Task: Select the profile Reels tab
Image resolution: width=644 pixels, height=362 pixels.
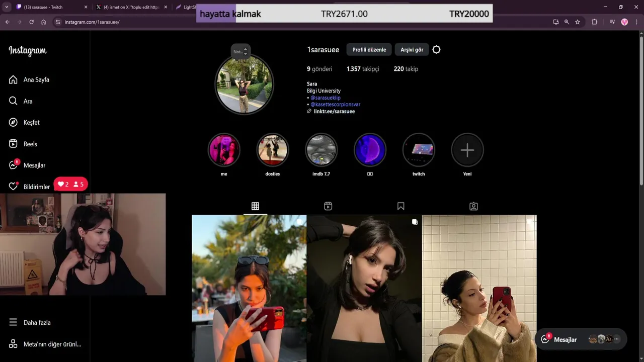Action: click(328, 206)
